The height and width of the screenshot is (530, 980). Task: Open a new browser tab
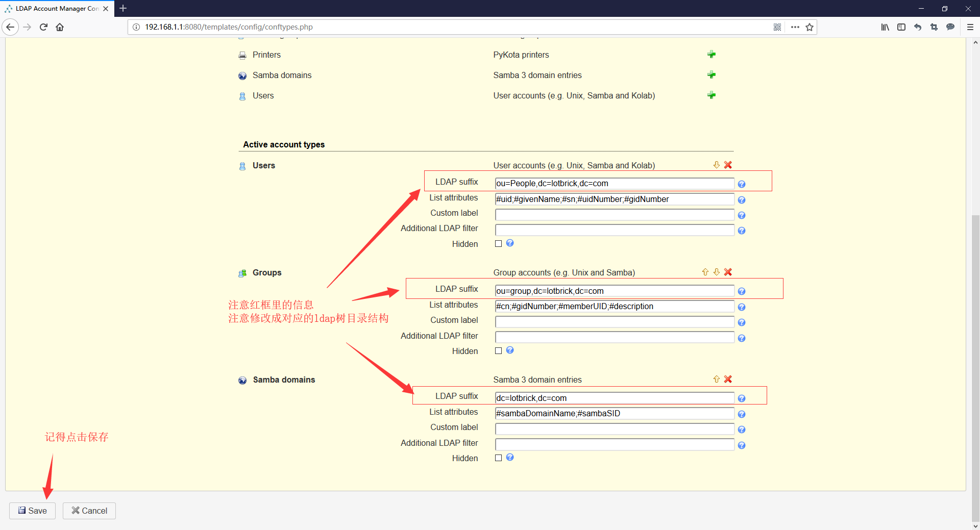click(x=123, y=8)
